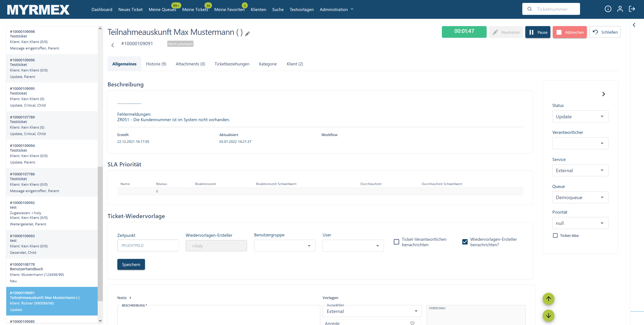Image resolution: width=644 pixels, height=325 pixels.
Task: Open Meine Favoriten menu item
Action: pyautogui.click(x=229, y=9)
